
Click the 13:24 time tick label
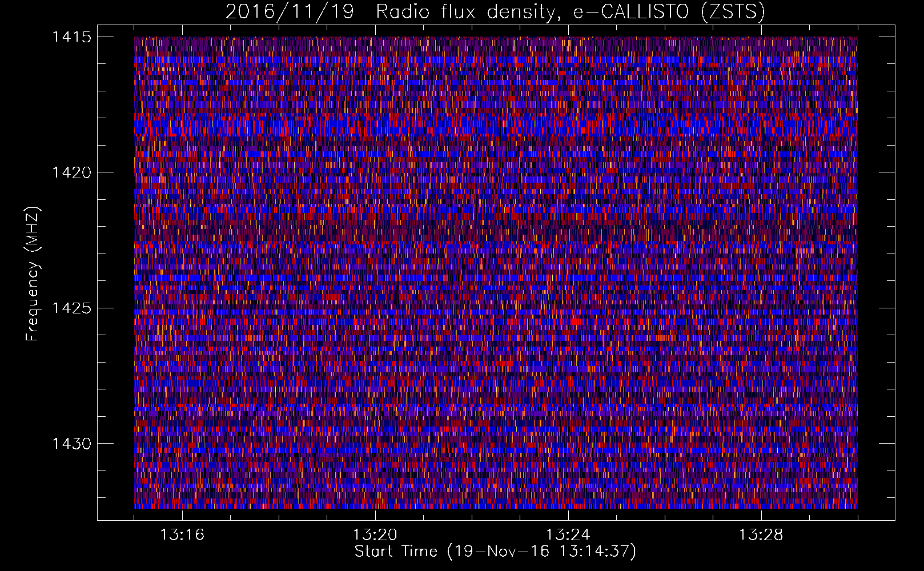(568, 535)
